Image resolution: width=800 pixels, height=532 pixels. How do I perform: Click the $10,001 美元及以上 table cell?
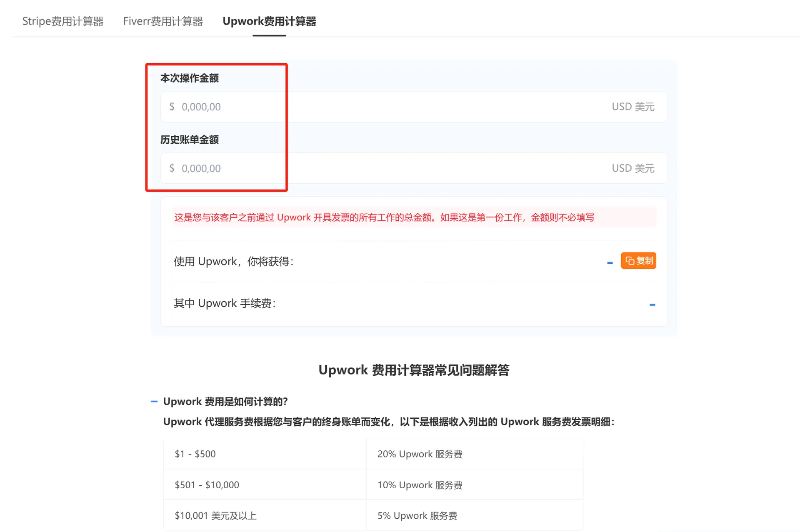(265, 515)
